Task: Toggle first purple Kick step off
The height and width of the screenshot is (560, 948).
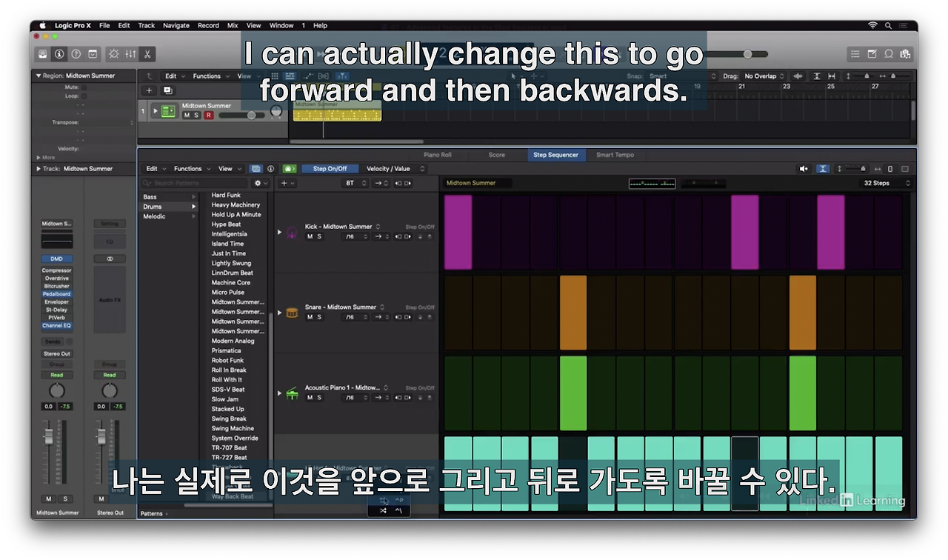Action: click(458, 232)
